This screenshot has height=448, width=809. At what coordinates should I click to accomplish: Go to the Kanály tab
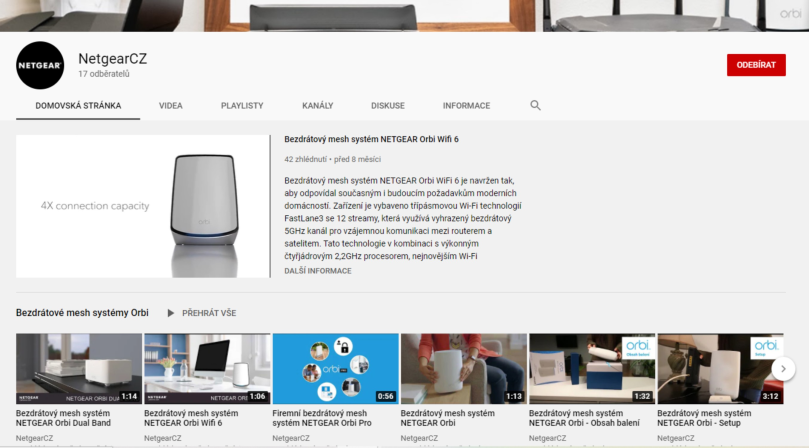pyautogui.click(x=317, y=105)
